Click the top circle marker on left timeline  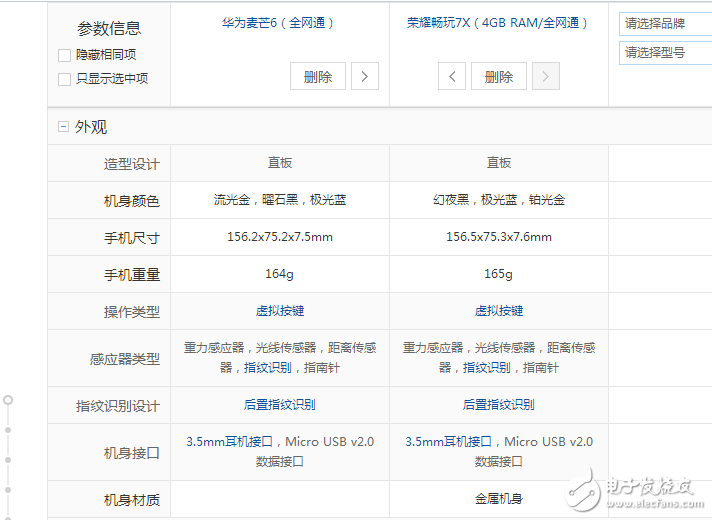(x=8, y=400)
